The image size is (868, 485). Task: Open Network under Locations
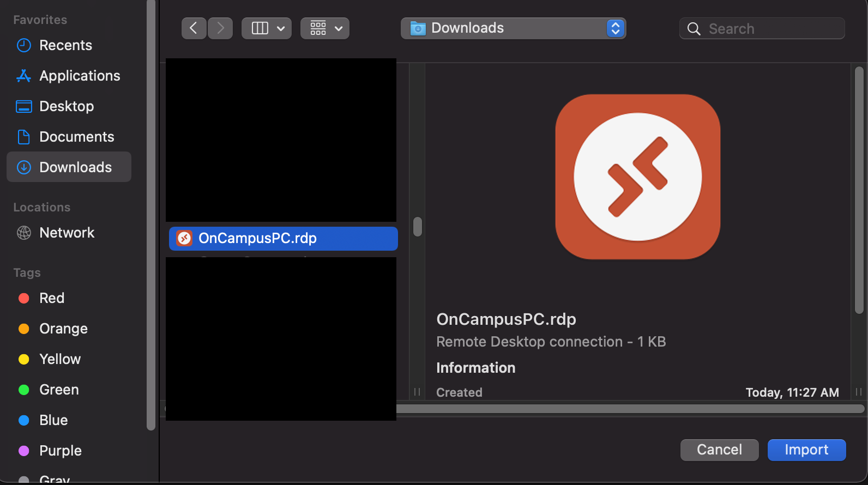click(x=69, y=233)
